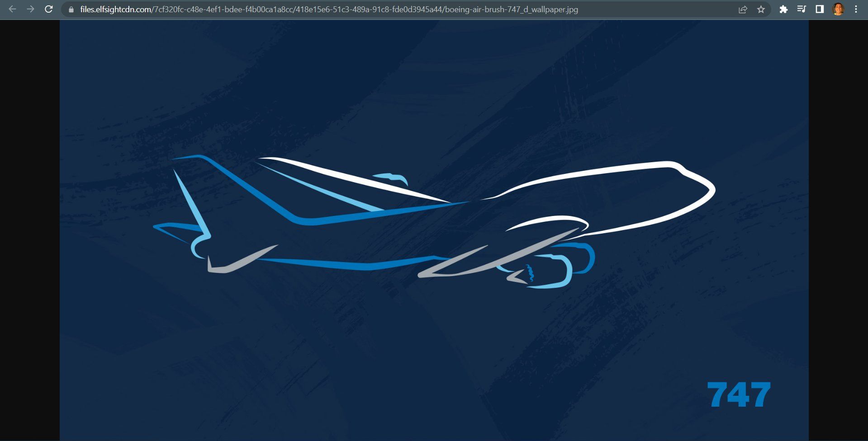The height and width of the screenshot is (441, 868).
Task: Bookmark this page with star icon
Action: (761, 9)
